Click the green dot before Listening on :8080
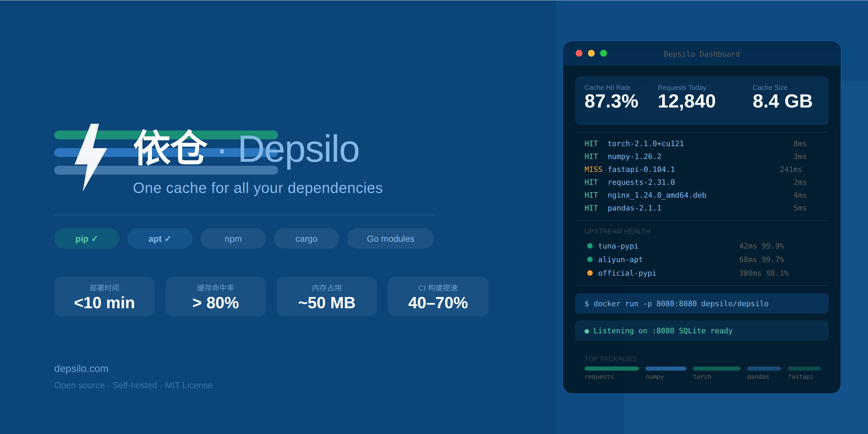Viewport: 868px width, 434px height. (x=587, y=331)
